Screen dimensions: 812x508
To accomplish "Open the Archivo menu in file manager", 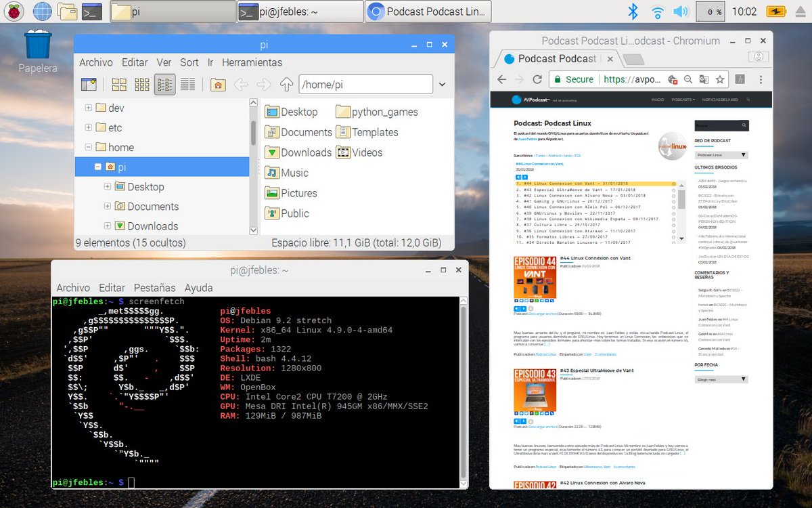I will (96, 62).
